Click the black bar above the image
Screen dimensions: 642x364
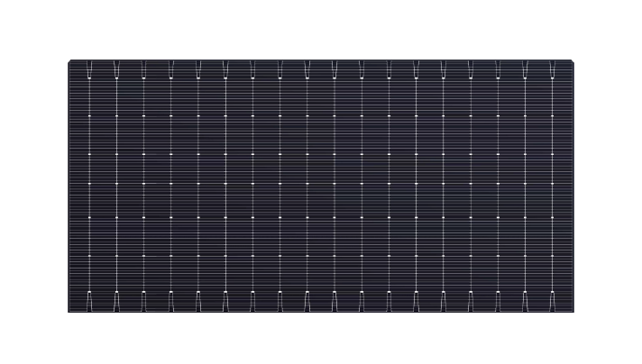(x=321, y=29)
